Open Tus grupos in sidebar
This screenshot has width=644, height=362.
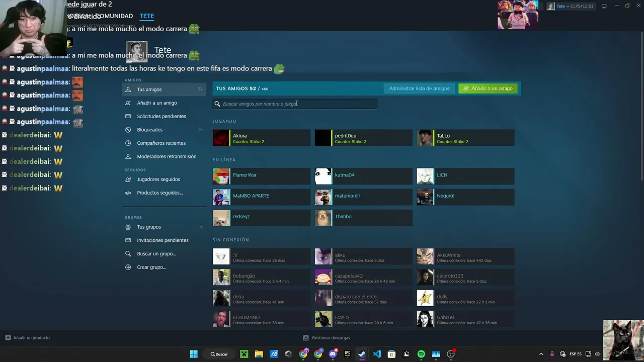coord(164,227)
